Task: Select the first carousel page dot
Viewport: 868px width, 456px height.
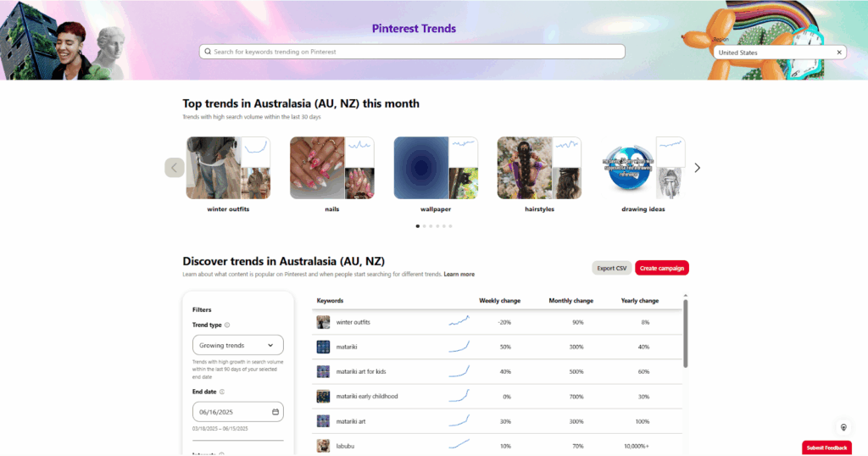Action: (x=417, y=225)
